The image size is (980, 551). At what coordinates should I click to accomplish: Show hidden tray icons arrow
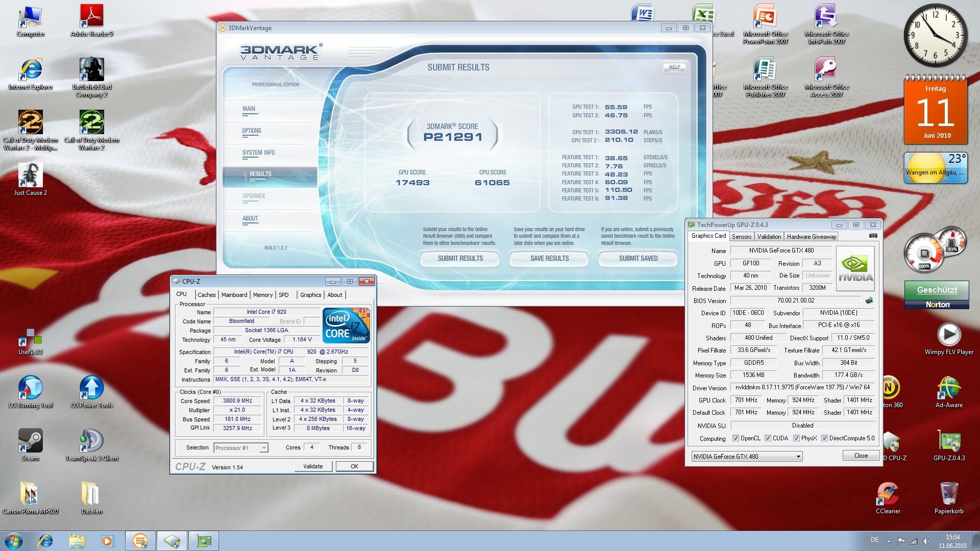(x=889, y=541)
